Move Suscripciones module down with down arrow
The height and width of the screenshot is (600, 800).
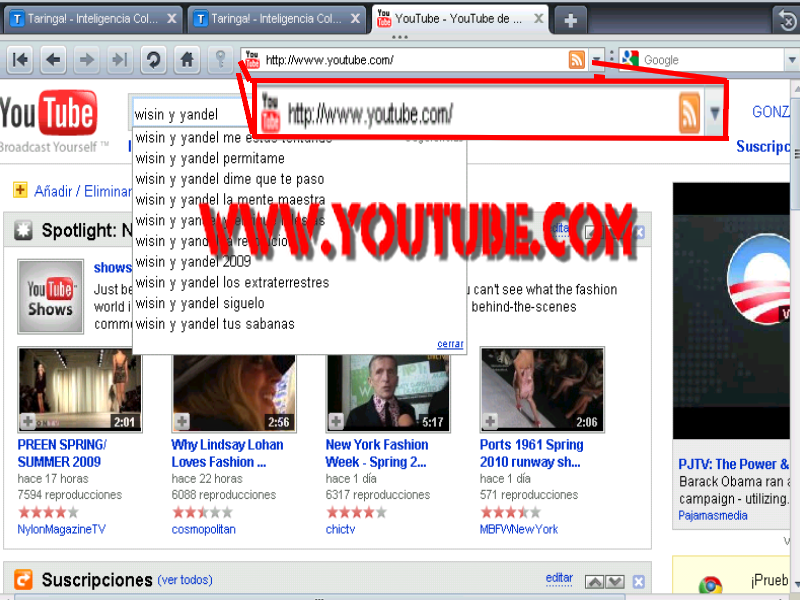[x=615, y=582]
